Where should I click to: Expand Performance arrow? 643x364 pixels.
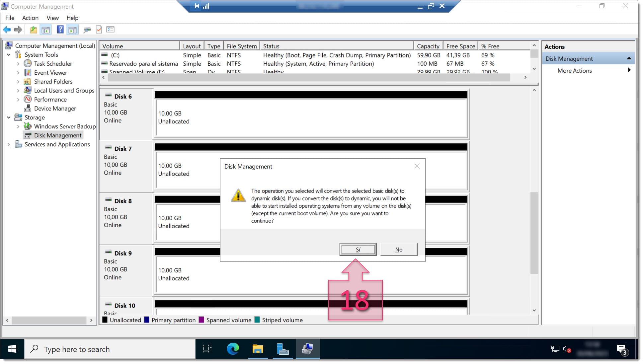pyautogui.click(x=18, y=100)
